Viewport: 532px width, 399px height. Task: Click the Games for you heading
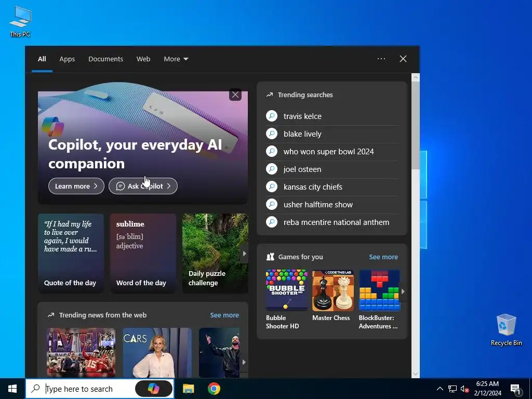(x=301, y=257)
